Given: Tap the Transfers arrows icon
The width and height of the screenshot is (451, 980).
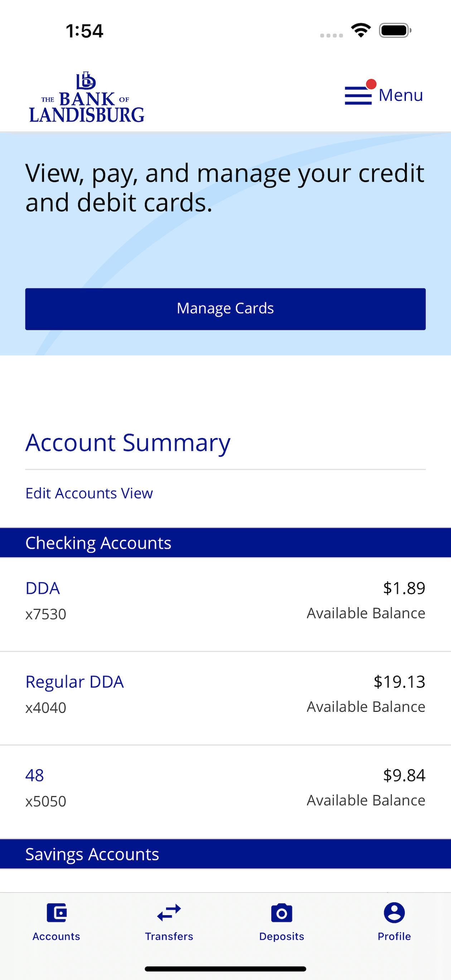Looking at the screenshot, I should [169, 913].
